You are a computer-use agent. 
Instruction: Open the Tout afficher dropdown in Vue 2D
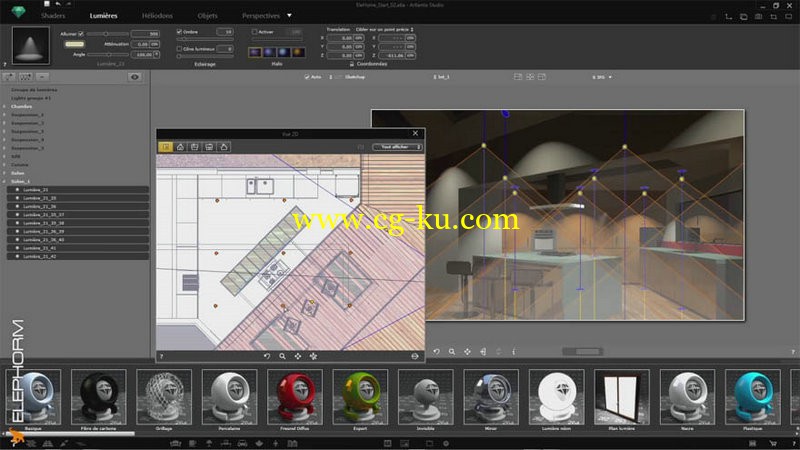coord(397,147)
